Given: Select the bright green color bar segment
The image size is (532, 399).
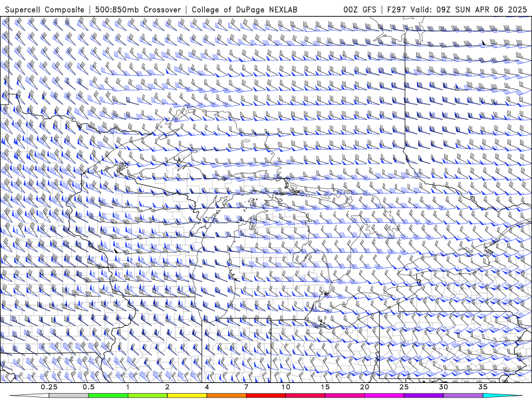Looking at the screenshot, I should click(108, 396).
